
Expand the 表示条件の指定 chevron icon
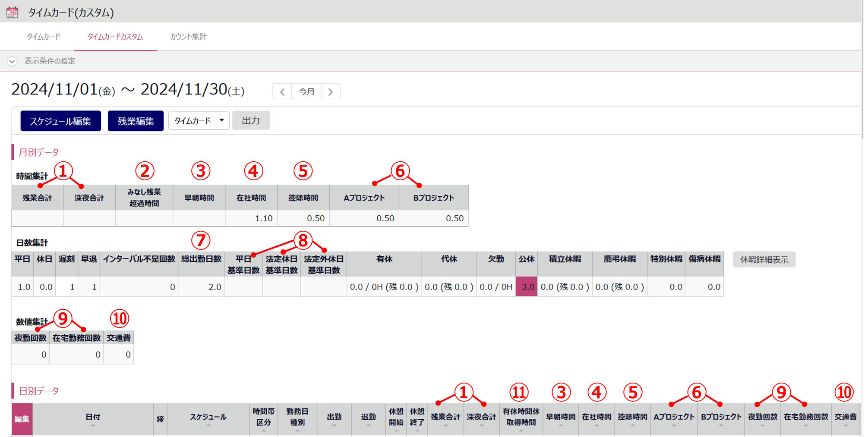pos(12,61)
